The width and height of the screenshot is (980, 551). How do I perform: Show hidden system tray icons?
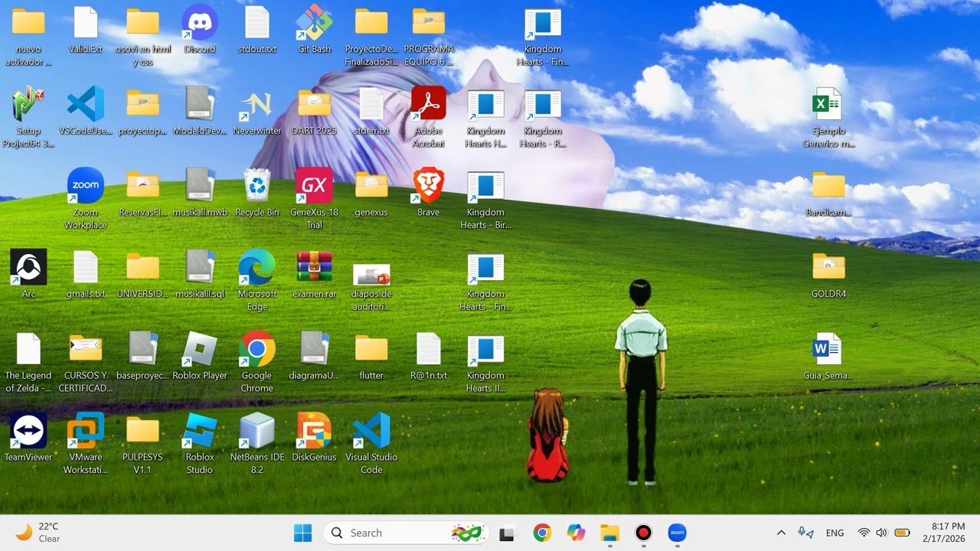click(781, 533)
